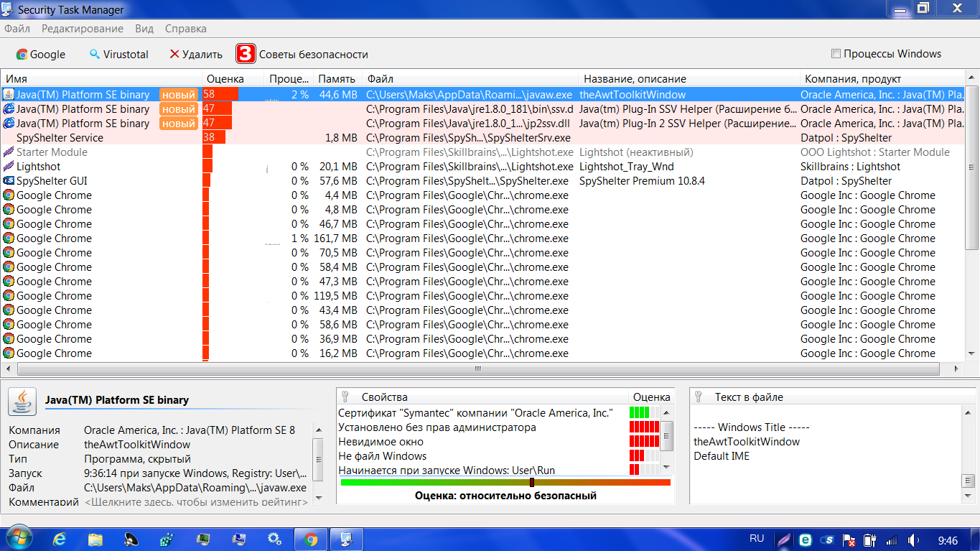980x551 pixels.
Task: Click the network signal tray icon
Action: coord(892,540)
